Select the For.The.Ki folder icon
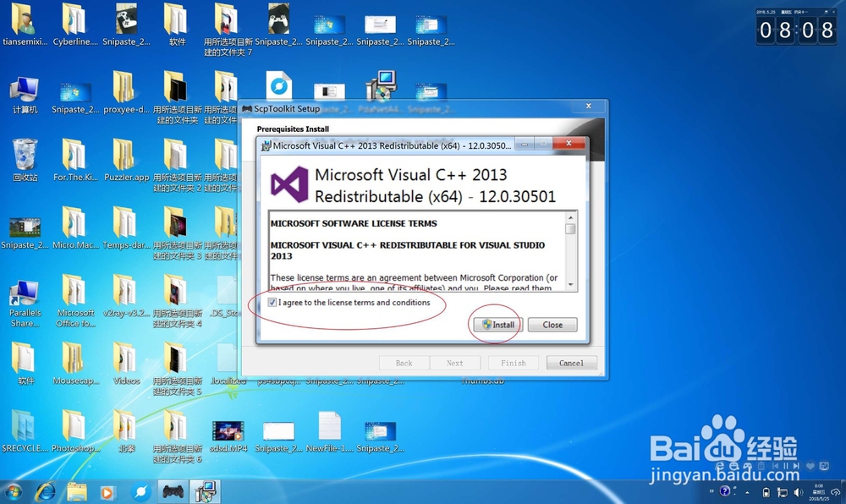 [75, 160]
